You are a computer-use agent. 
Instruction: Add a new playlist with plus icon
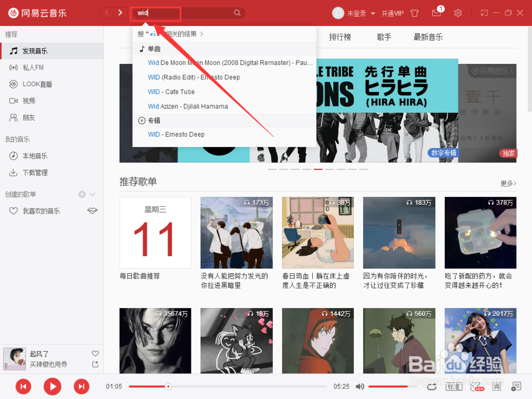(82, 194)
